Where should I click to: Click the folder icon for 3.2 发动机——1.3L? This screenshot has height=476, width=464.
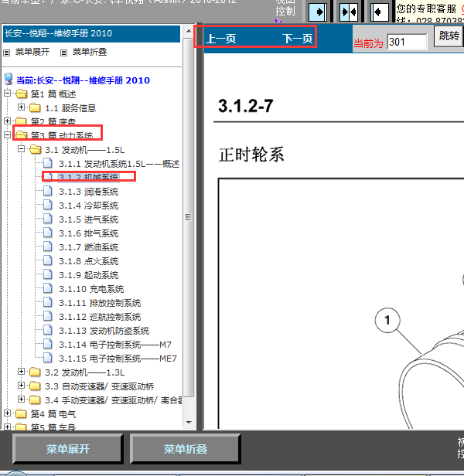coord(36,372)
